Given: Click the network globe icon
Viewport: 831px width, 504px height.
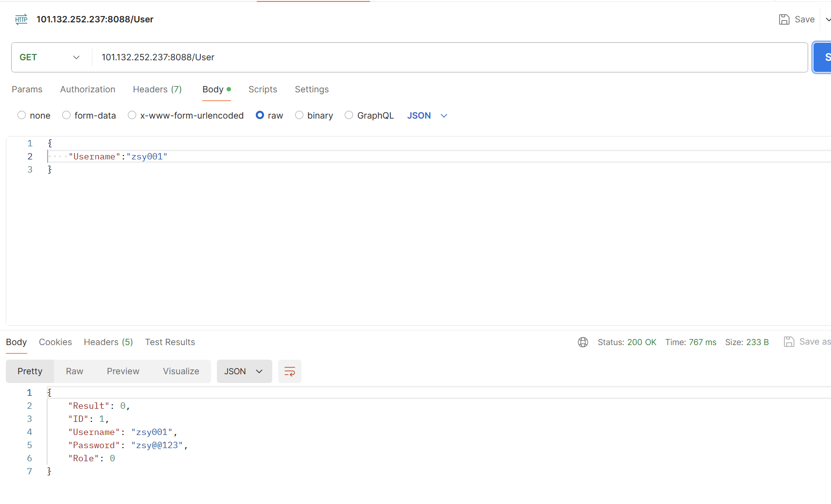Looking at the screenshot, I should point(583,342).
